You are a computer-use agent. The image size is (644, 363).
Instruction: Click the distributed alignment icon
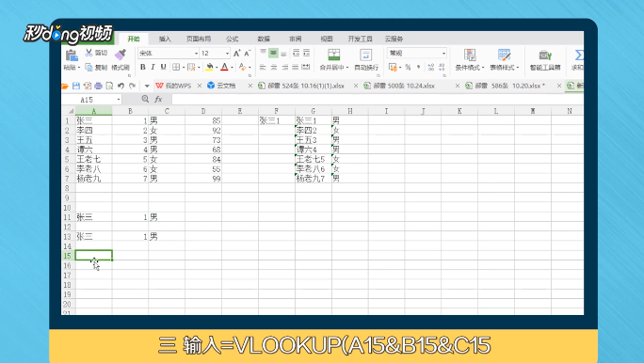click(x=306, y=67)
